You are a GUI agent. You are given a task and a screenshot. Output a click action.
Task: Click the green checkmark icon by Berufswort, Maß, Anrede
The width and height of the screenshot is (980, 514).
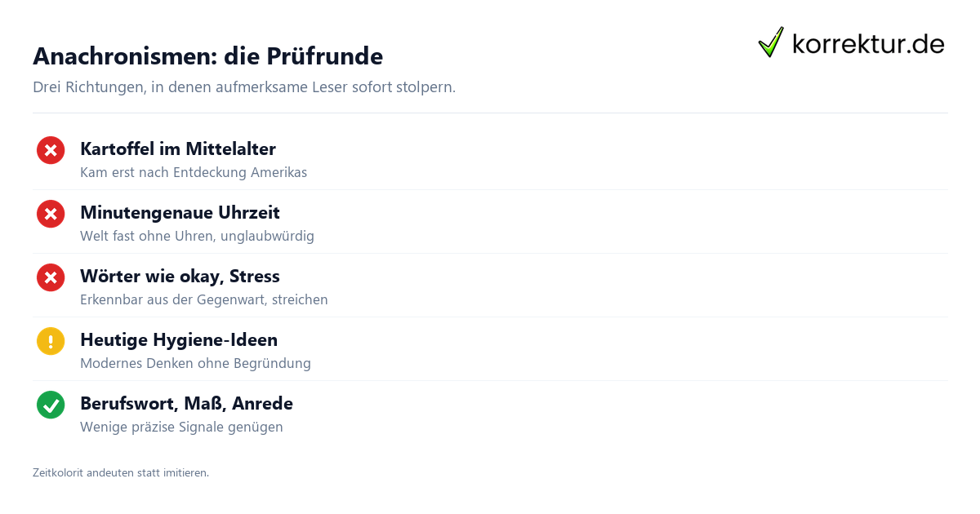51,405
